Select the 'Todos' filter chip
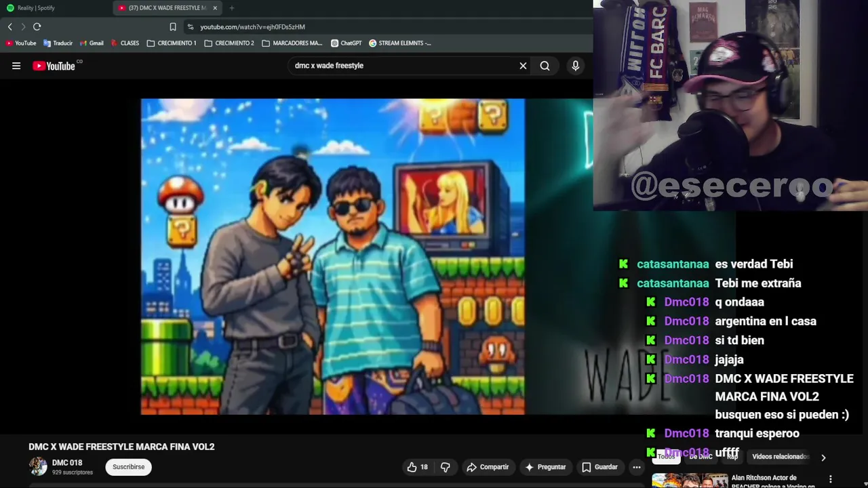The height and width of the screenshot is (488, 868). point(666,457)
